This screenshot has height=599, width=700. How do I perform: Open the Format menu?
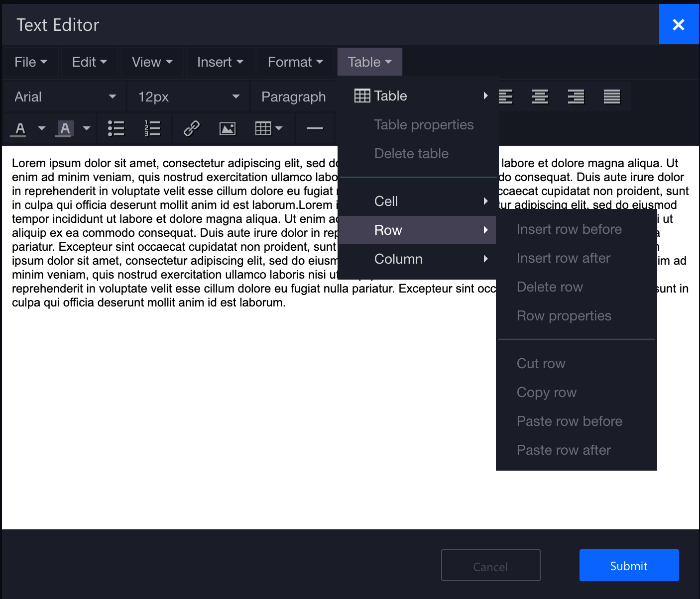[296, 62]
